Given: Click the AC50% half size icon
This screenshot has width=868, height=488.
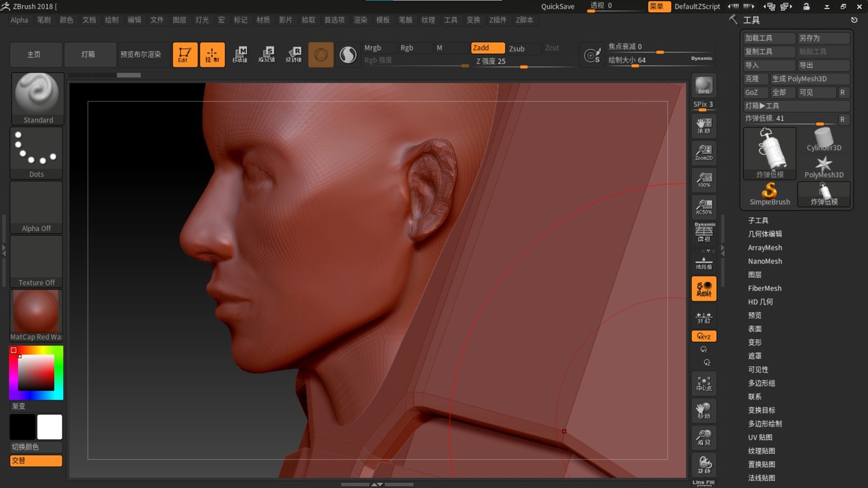Looking at the screenshot, I should [704, 207].
